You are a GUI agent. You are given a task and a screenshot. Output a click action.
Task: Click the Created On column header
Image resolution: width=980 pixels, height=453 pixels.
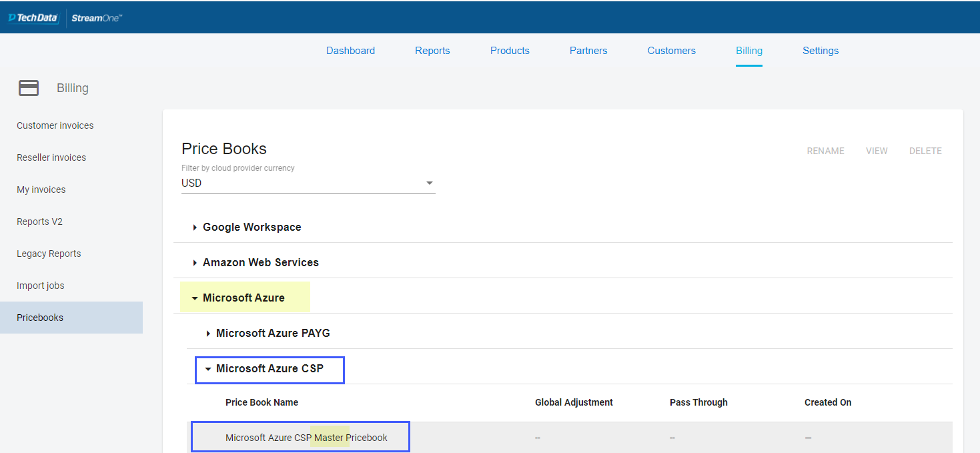(828, 402)
